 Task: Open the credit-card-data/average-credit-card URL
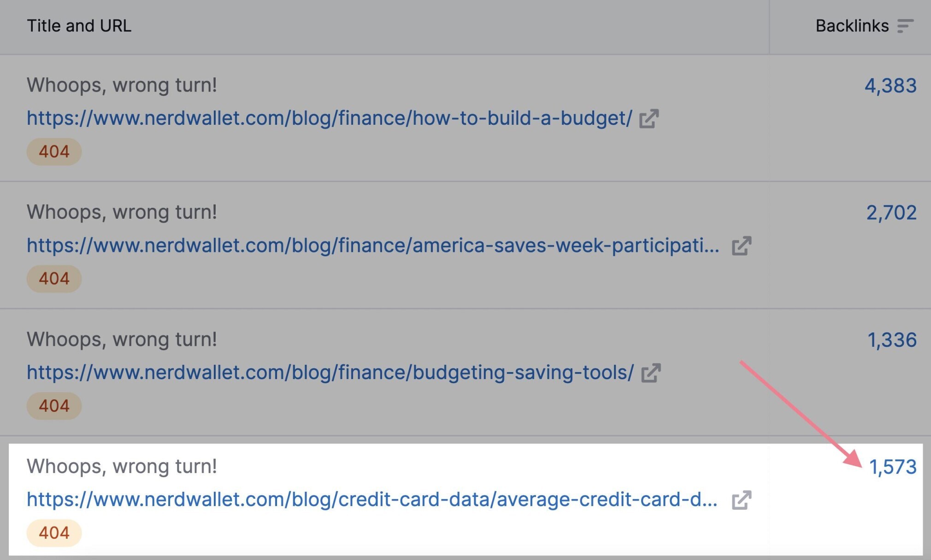coord(371,500)
